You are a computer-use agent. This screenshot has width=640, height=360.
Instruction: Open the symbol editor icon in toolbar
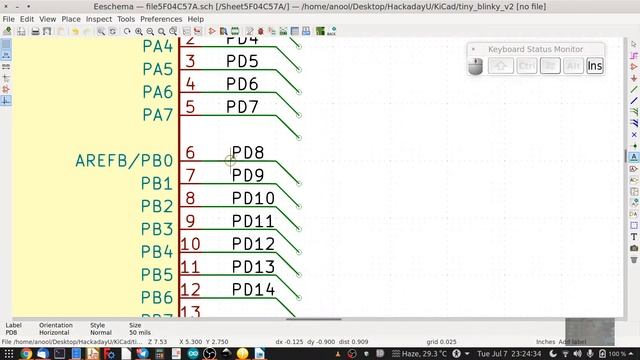212,31
